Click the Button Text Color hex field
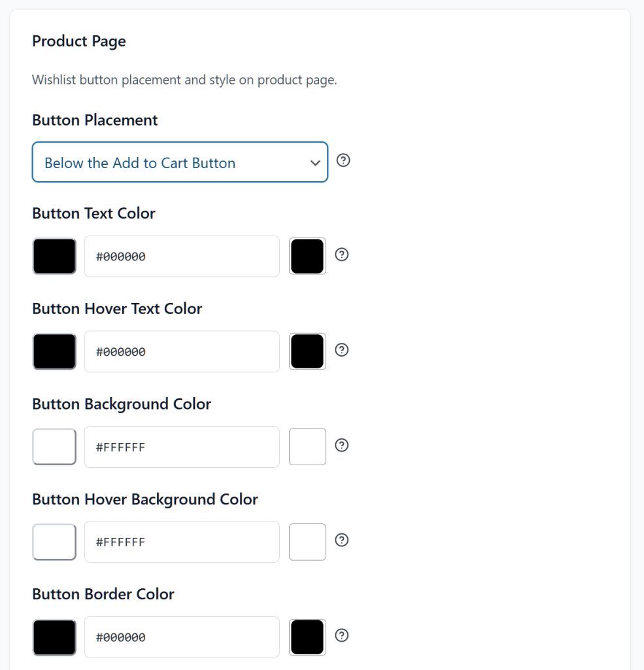This screenshot has height=670, width=644. click(181, 256)
